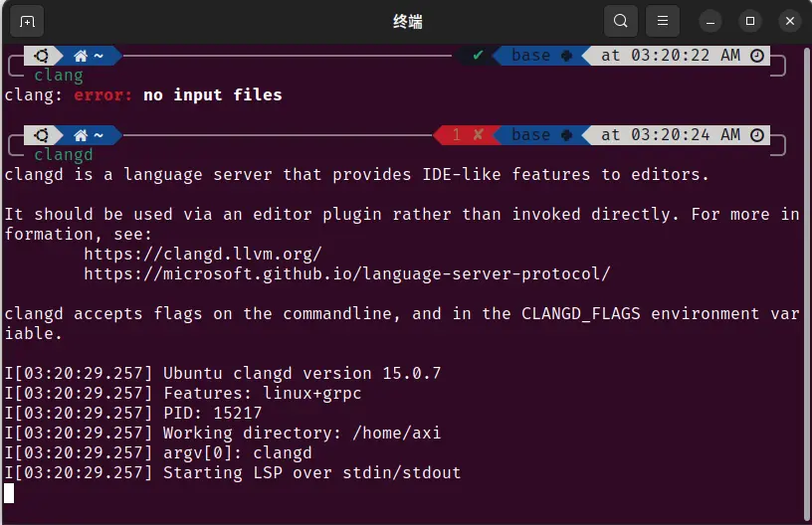The height and width of the screenshot is (525, 812).
Task: Click the terminal window title
Action: pos(408,22)
